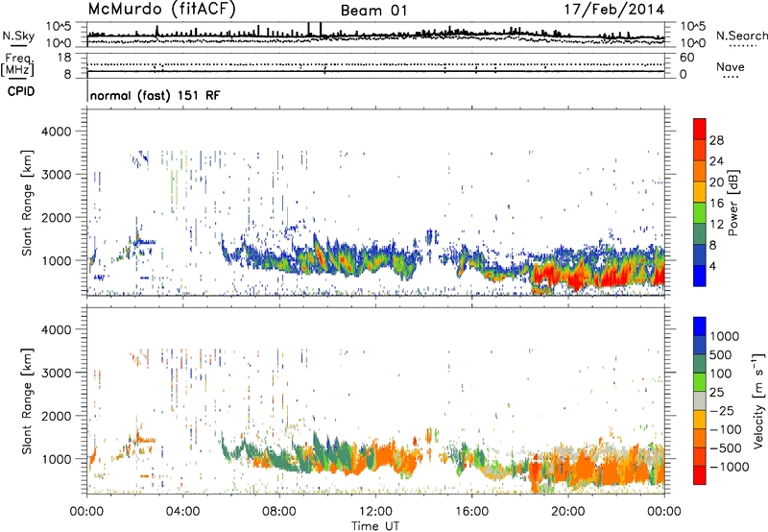
Task: Click the 16 label on Power color bar
Action: (716, 204)
